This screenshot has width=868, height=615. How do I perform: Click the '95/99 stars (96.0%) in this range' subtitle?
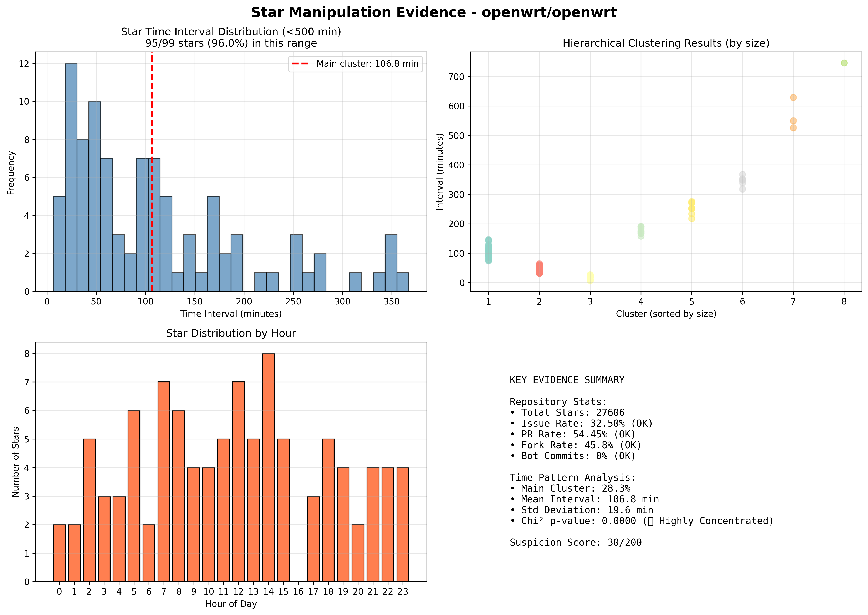[231, 43]
